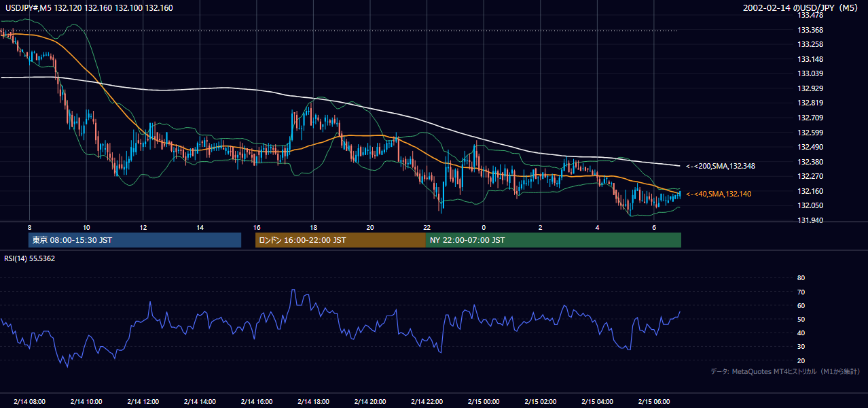Viewport: 868px width, 408px height.
Task: Click price scale value 132.050
Action: coord(810,205)
